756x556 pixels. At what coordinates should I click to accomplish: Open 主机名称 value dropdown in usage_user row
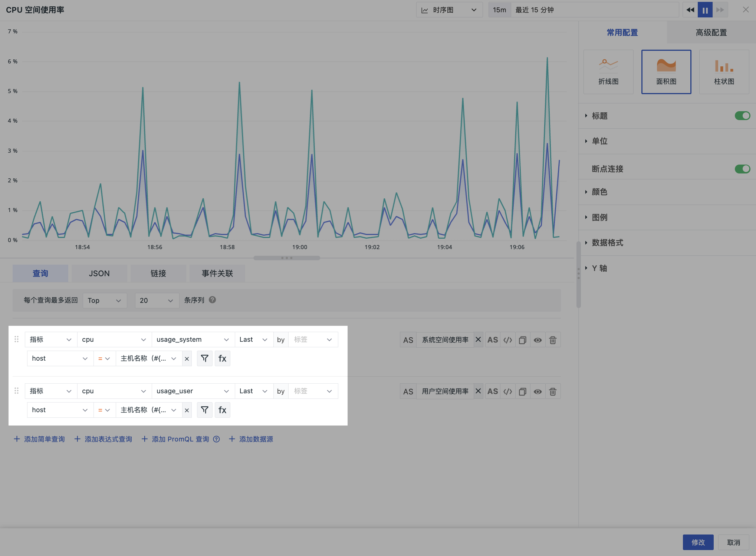(x=149, y=410)
